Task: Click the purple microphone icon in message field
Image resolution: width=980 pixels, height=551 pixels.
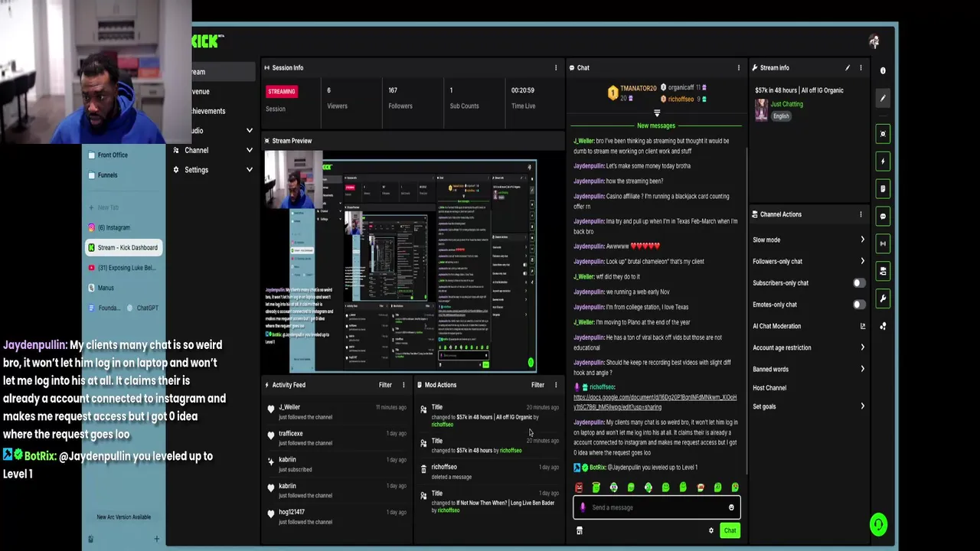Action: click(x=583, y=507)
